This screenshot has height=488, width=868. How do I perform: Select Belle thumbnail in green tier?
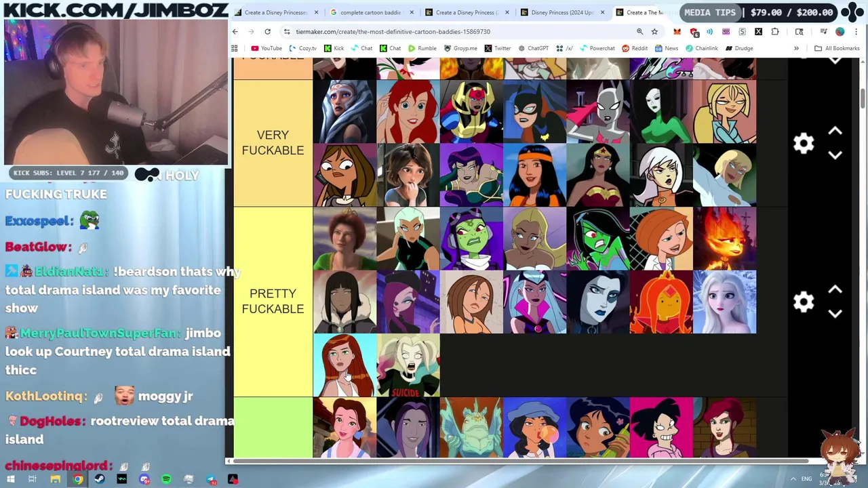click(x=344, y=428)
